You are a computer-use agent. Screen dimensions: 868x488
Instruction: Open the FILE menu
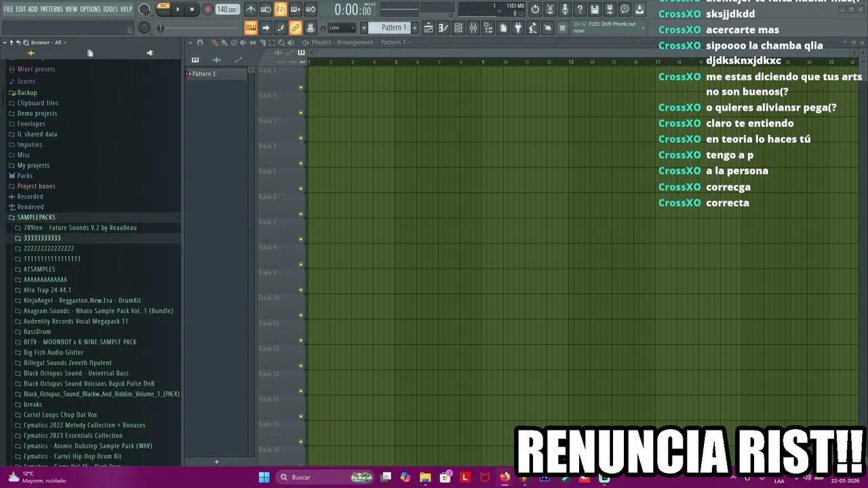8,9
